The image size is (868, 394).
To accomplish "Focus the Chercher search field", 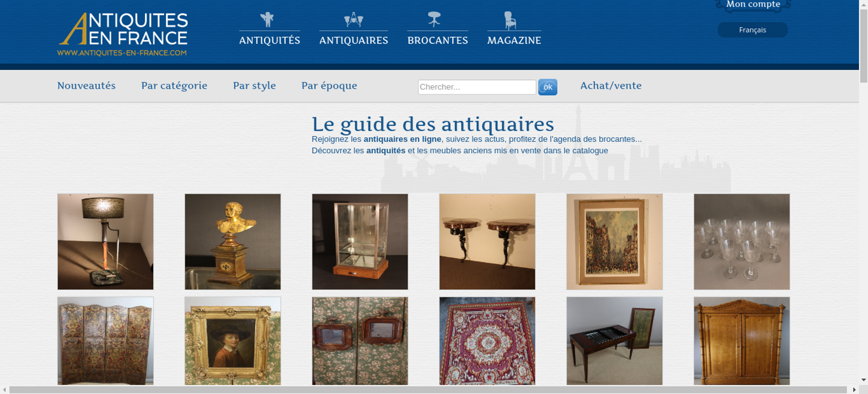I will 477,87.
